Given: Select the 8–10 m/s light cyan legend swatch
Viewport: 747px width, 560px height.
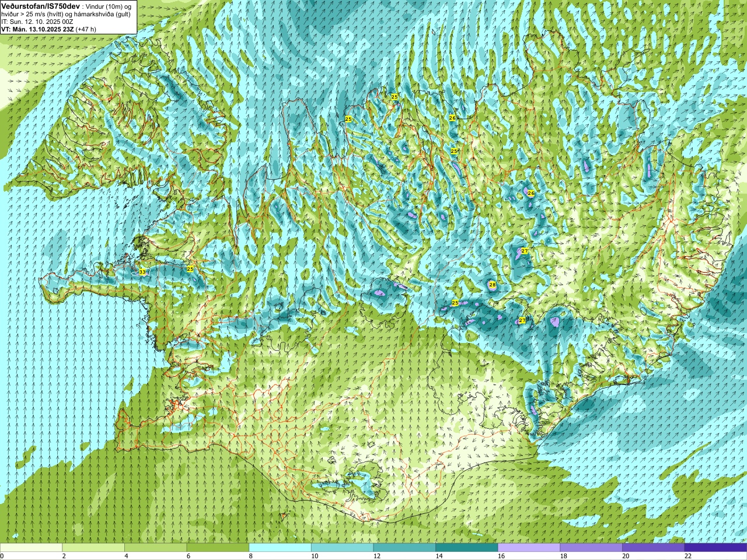Looking at the screenshot, I should 280,548.
